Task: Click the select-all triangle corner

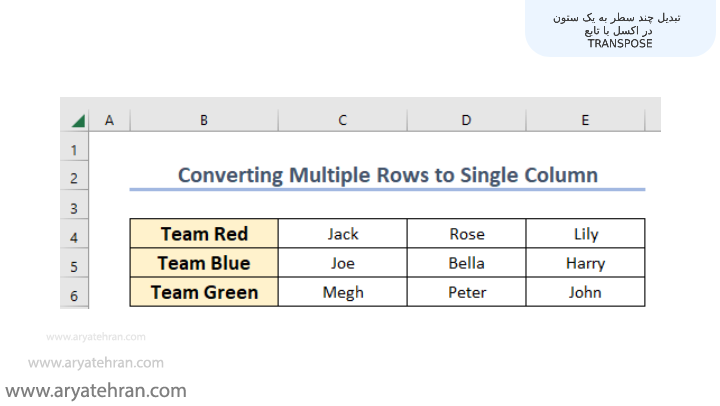Action: point(77,121)
